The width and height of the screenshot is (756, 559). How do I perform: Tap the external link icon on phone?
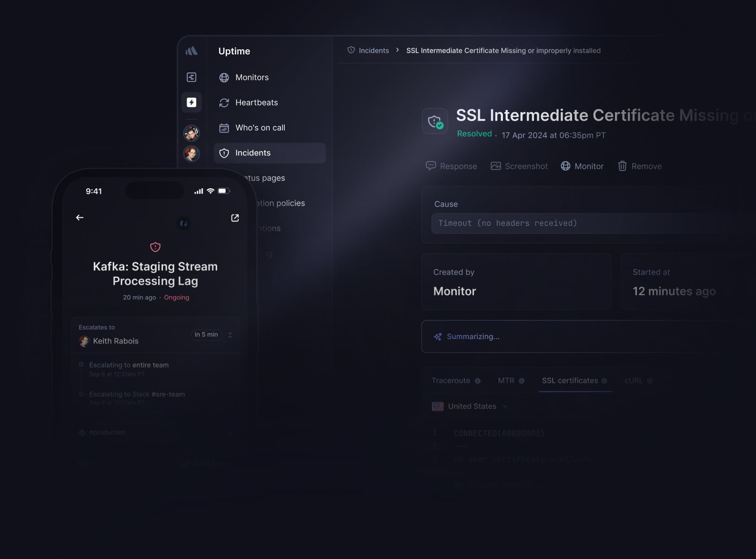pos(235,218)
